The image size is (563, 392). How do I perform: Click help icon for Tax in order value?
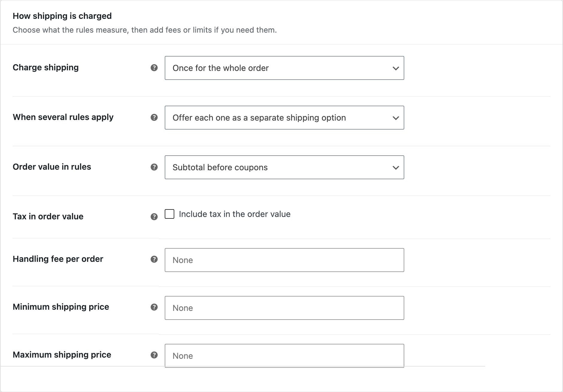pos(154,217)
